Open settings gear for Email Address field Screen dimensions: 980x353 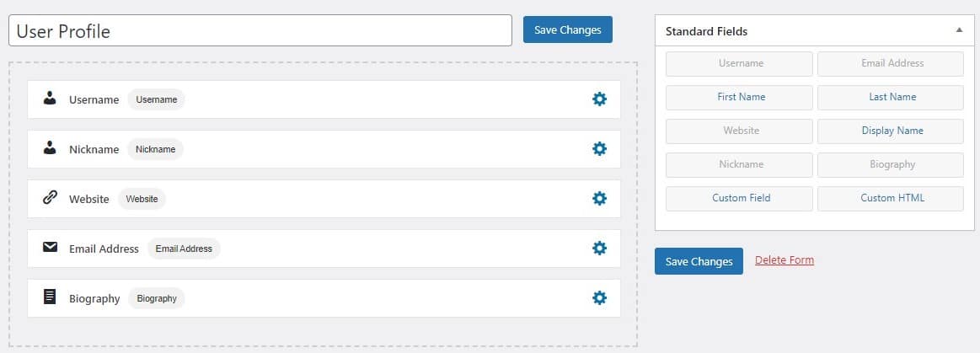coord(599,248)
